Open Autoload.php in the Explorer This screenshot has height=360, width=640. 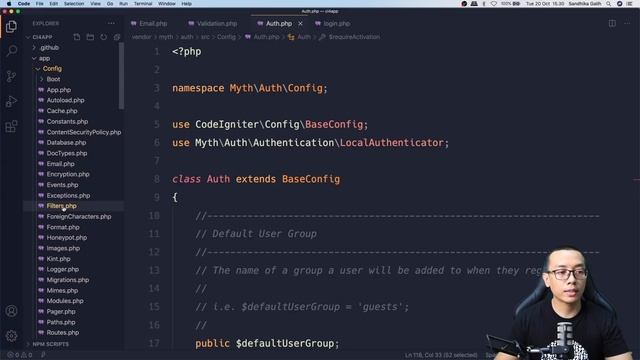(x=65, y=100)
